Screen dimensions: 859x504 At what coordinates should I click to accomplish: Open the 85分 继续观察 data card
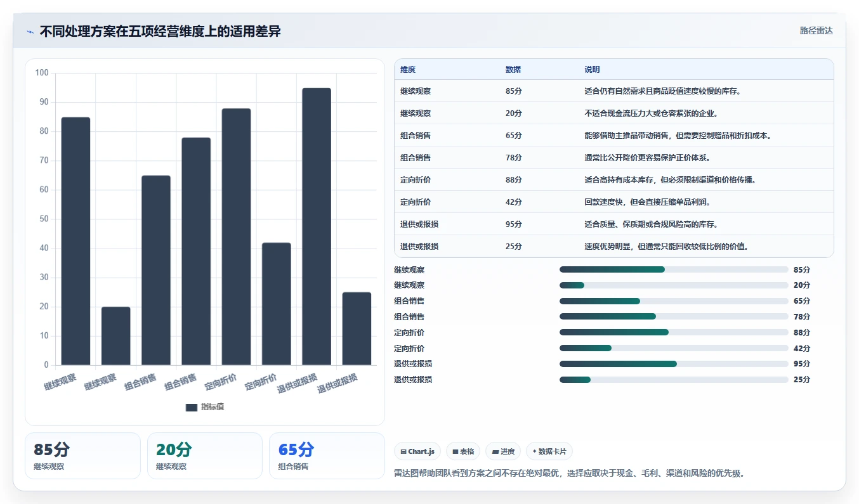pyautogui.click(x=82, y=456)
